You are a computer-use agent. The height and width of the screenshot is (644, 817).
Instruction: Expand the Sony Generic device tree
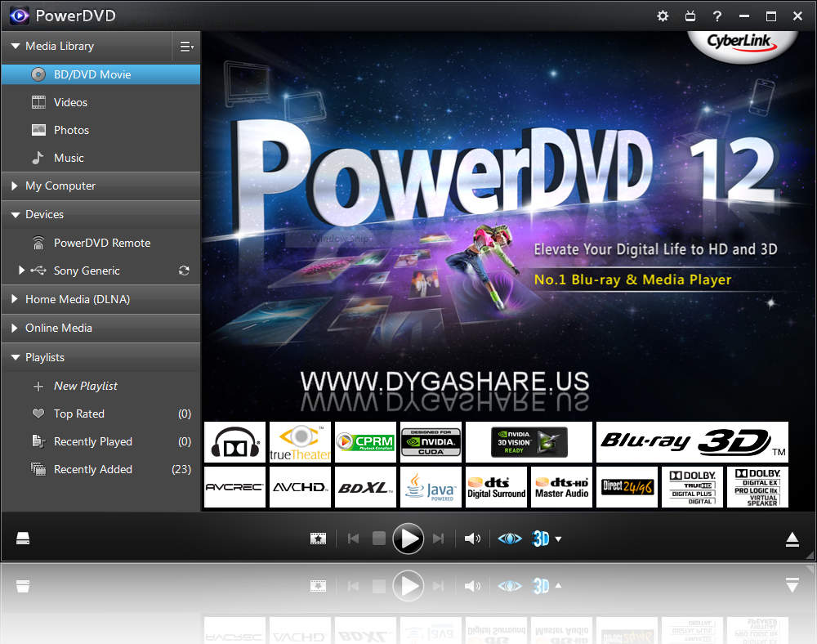pyautogui.click(x=21, y=270)
